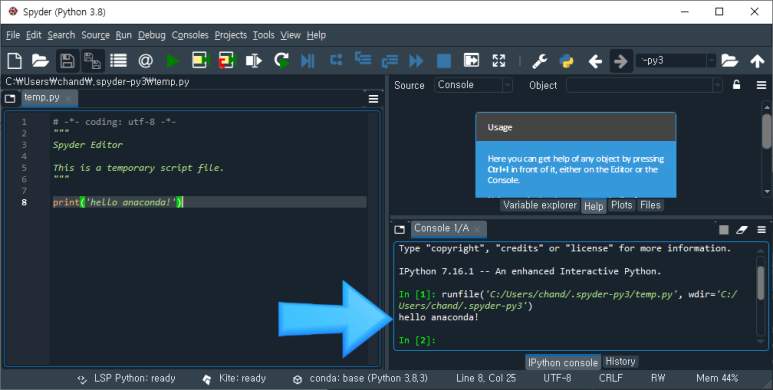773x390 pixels.
Task: Open the Help menu
Action: [316, 35]
